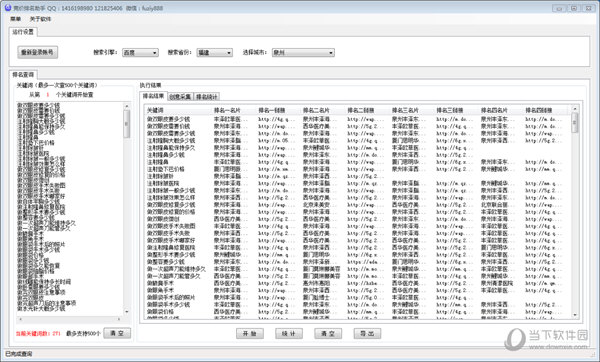Click the 排名四链接 column header
The image size is (600, 362).
point(546,110)
